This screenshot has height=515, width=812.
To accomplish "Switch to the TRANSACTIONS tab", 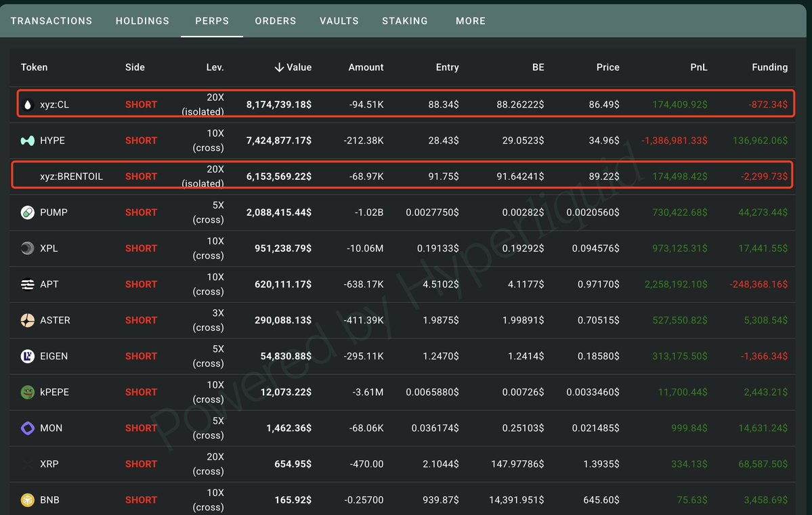I will click(51, 21).
